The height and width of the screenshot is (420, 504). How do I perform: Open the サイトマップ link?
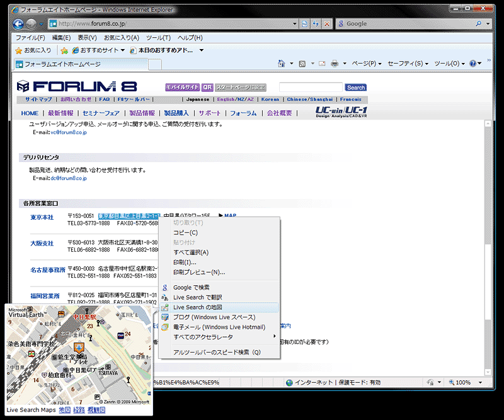[x=38, y=99]
